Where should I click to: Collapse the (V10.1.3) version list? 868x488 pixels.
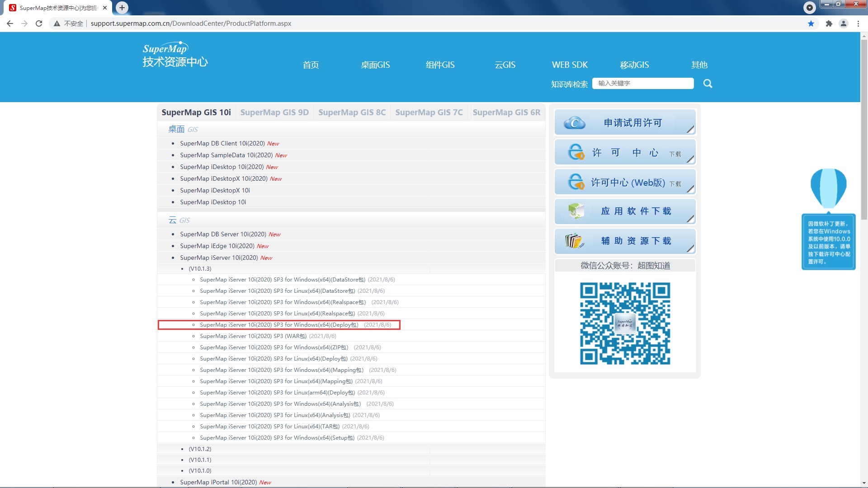click(200, 268)
